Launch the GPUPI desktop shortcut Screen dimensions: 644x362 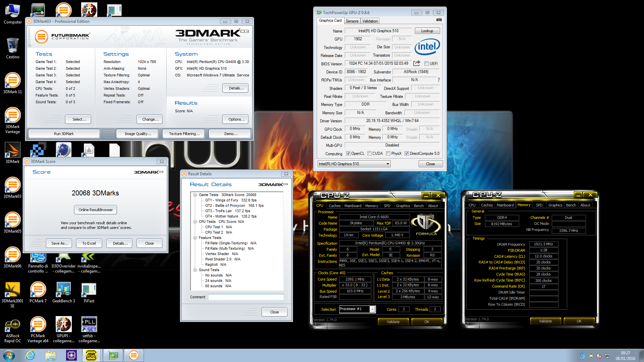pyautogui.click(x=64, y=330)
